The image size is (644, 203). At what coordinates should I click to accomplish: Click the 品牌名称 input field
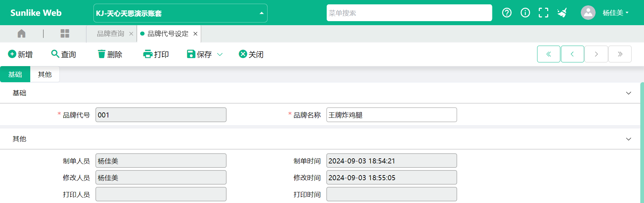[x=391, y=115]
